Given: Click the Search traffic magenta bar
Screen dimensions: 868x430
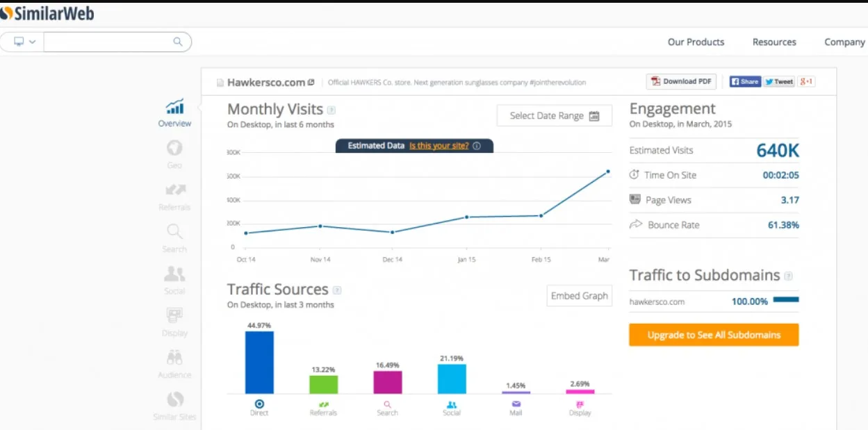Looking at the screenshot, I should point(388,382).
